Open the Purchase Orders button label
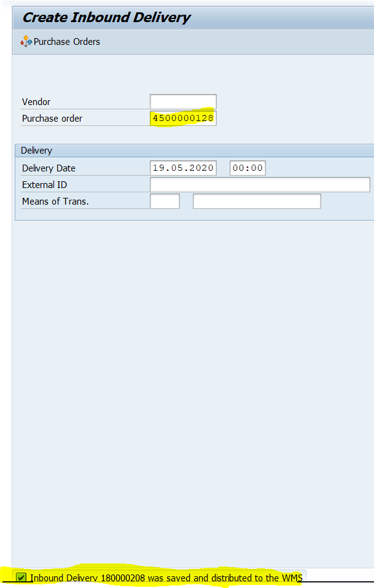Screen dimensions: 374x588 click(x=67, y=42)
